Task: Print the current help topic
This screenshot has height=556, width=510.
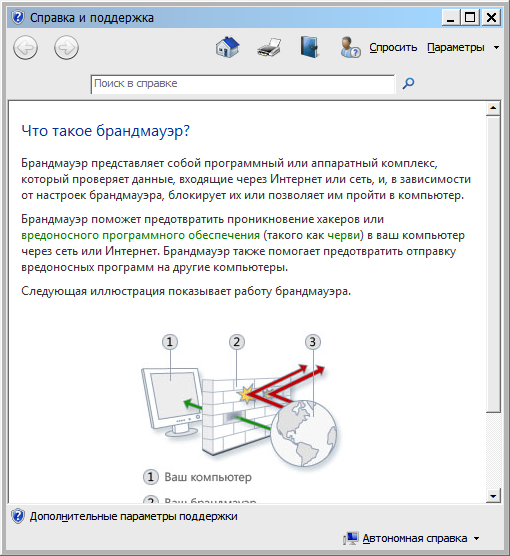Action: [x=269, y=47]
